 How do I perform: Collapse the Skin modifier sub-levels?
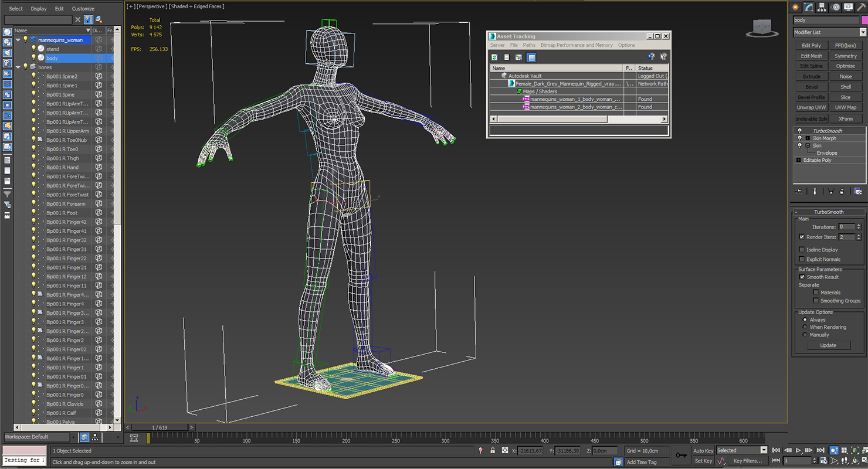808,145
